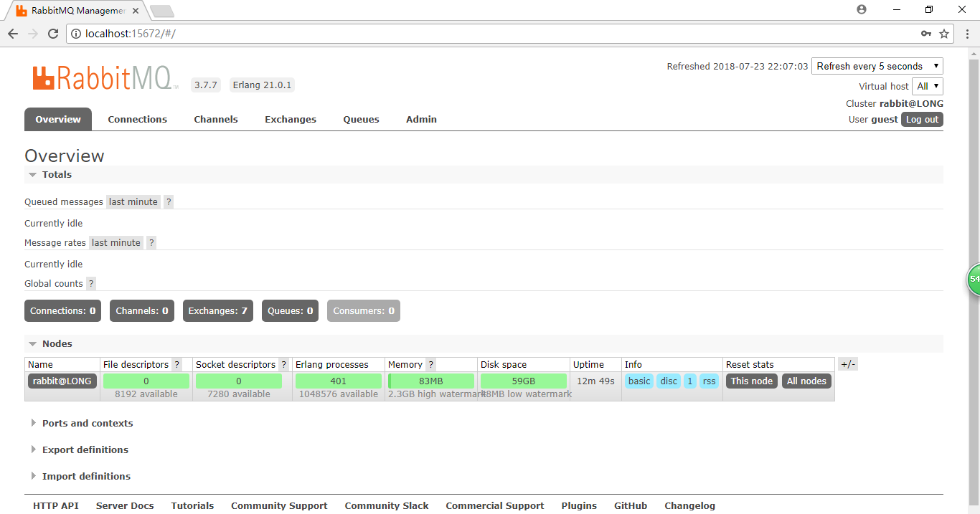Click the Socket descriptors green bar
The image size is (980, 514).
point(239,381)
